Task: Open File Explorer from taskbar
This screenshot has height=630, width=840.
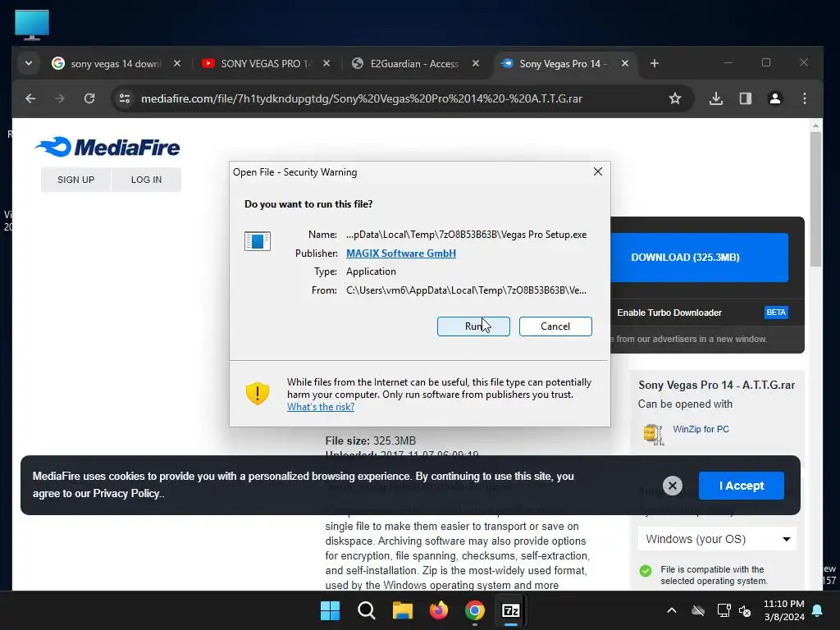Action: (x=402, y=610)
